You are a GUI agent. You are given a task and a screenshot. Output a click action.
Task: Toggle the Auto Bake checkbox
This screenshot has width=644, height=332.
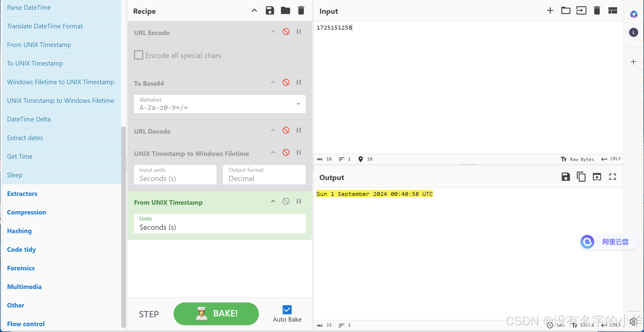pyautogui.click(x=287, y=310)
